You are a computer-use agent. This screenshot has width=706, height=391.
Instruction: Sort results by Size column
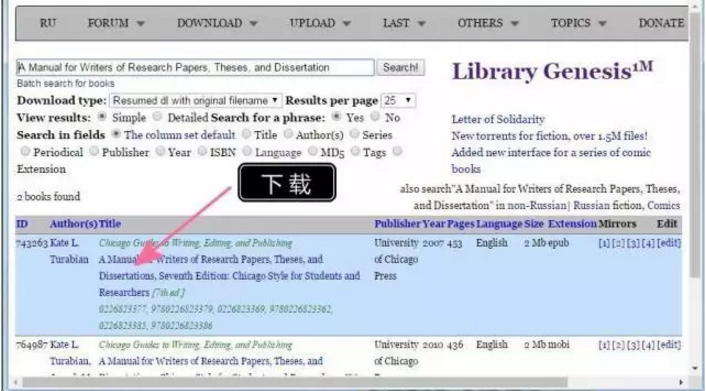(534, 224)
